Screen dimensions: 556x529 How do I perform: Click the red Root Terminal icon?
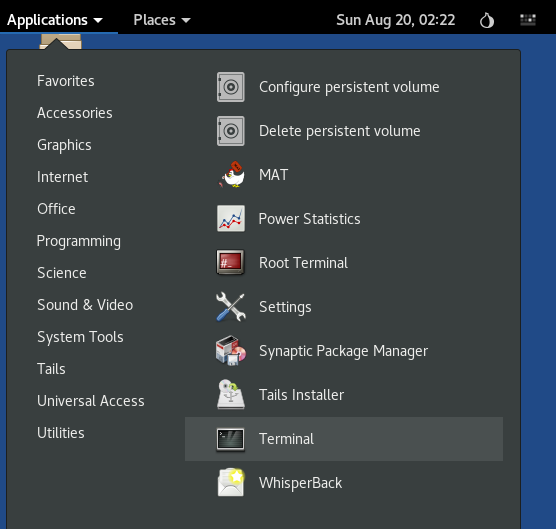coord(230,262)
